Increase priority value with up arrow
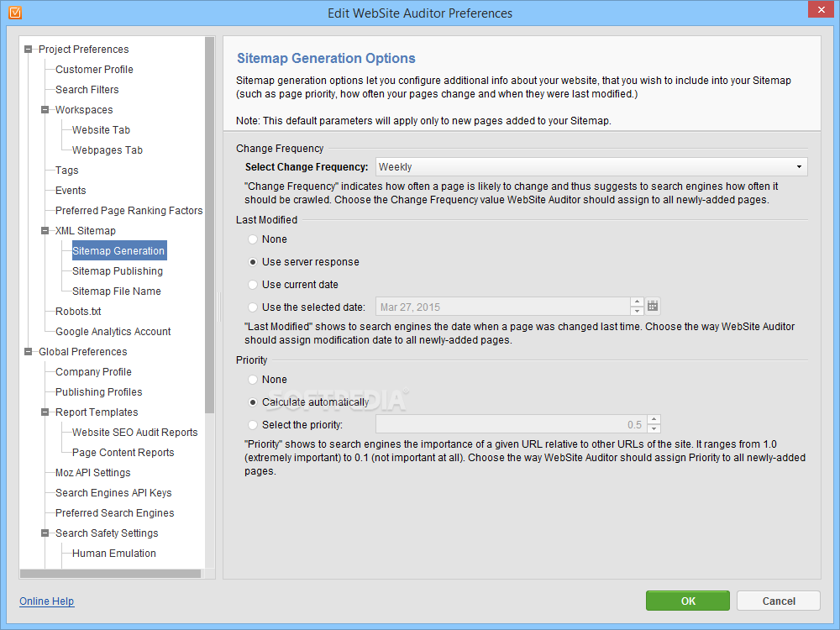 pyautogui.click(x=654, y=419)
